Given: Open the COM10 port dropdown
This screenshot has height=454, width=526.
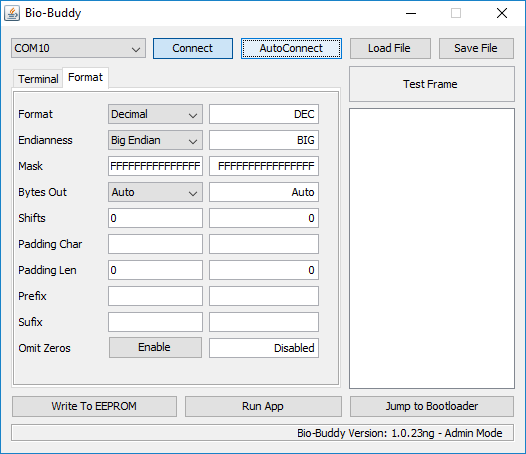Looking at the screenshot, I should click(78, 48).
